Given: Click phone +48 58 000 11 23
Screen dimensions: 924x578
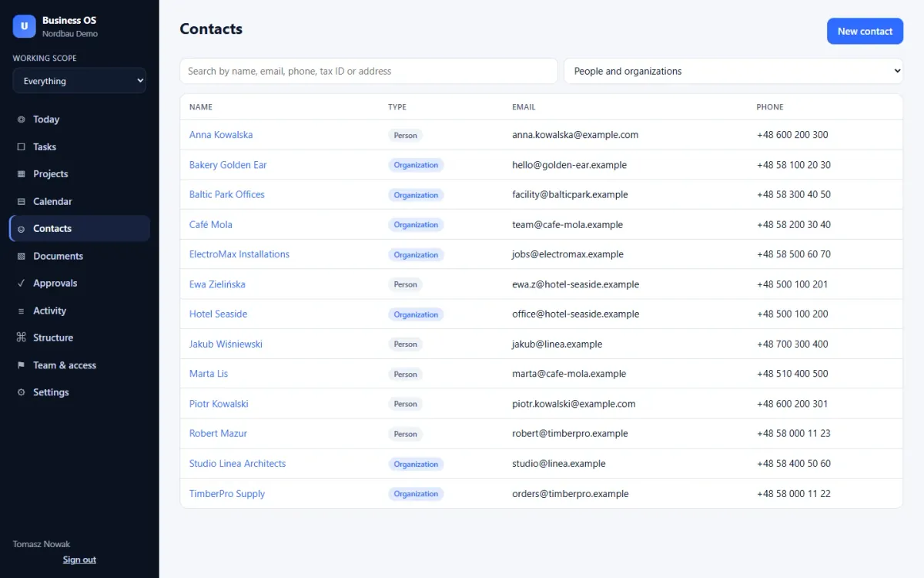Looking at the screenshot, I should [x=794, y=434].
